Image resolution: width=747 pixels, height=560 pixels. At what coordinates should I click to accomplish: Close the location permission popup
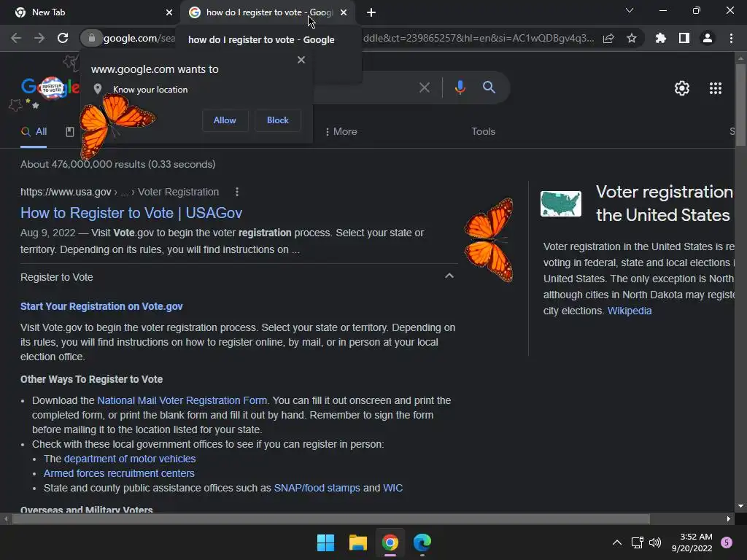(x=301, y=60)
